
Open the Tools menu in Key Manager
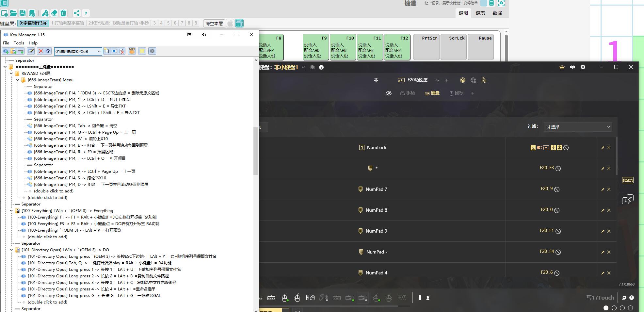[19, 43]
